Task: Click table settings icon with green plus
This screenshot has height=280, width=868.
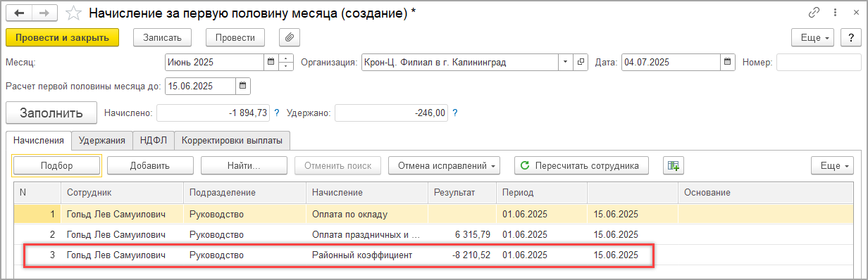Action: (x=674, y=166)
